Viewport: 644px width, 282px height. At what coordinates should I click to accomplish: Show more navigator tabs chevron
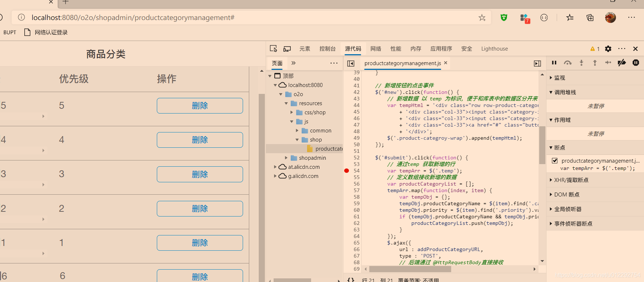click(293, 63)
